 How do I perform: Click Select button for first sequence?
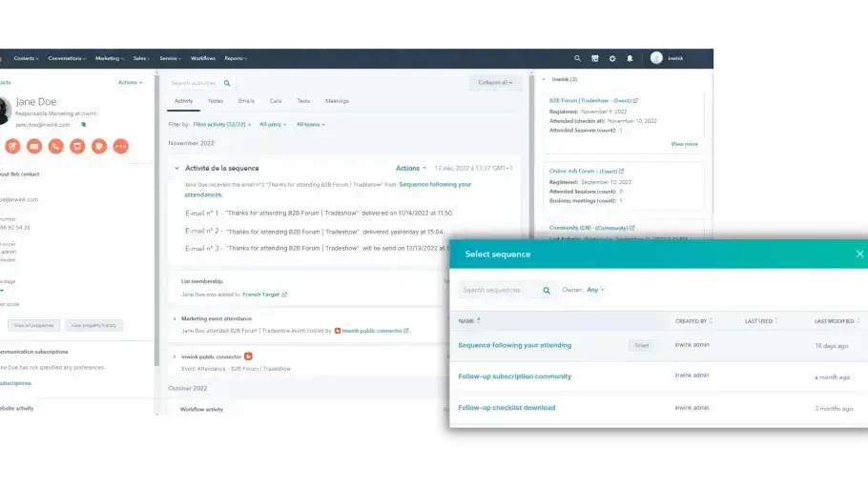point(641,345)
